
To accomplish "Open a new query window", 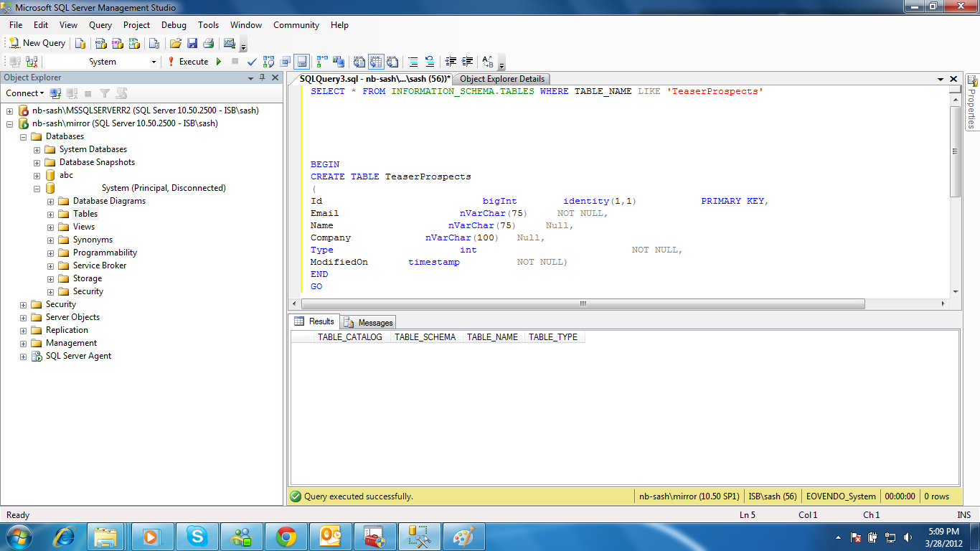I will [x=37, y=42].
